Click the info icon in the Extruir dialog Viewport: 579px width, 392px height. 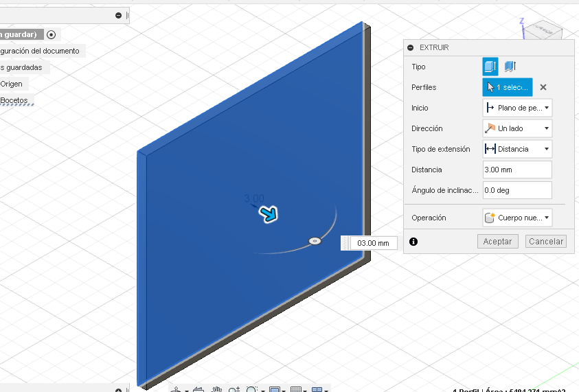pos(413,242)
